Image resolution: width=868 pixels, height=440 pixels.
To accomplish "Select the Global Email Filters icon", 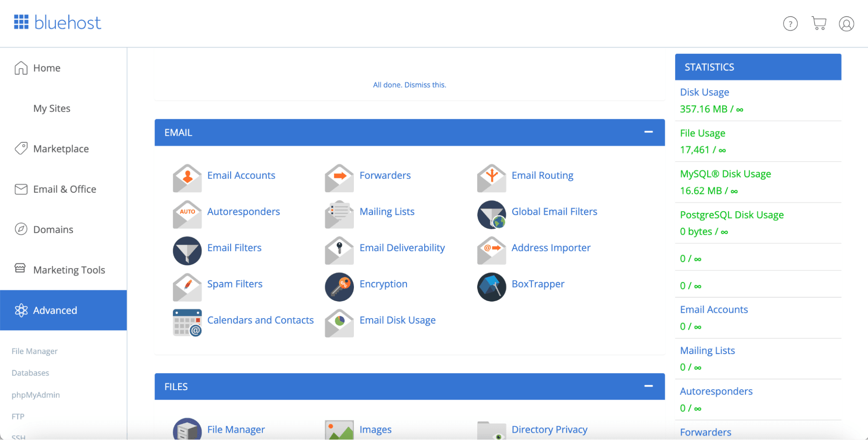I will [x=491, y=214].
